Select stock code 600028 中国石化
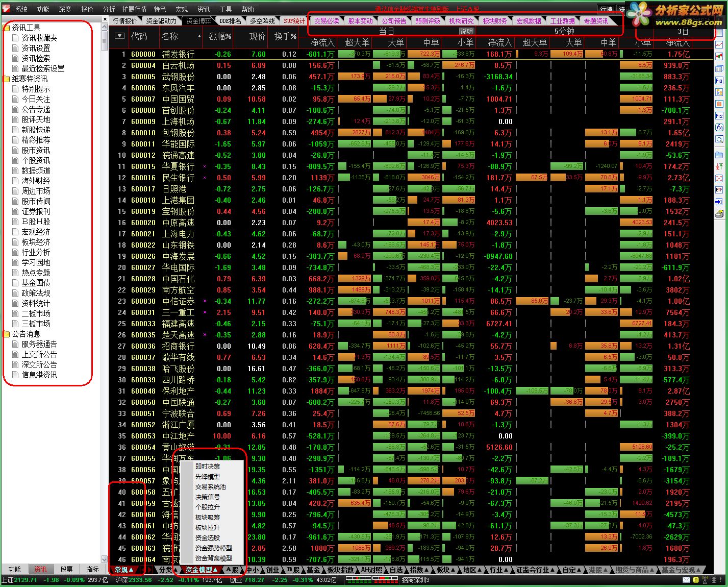 pos(411,279)
